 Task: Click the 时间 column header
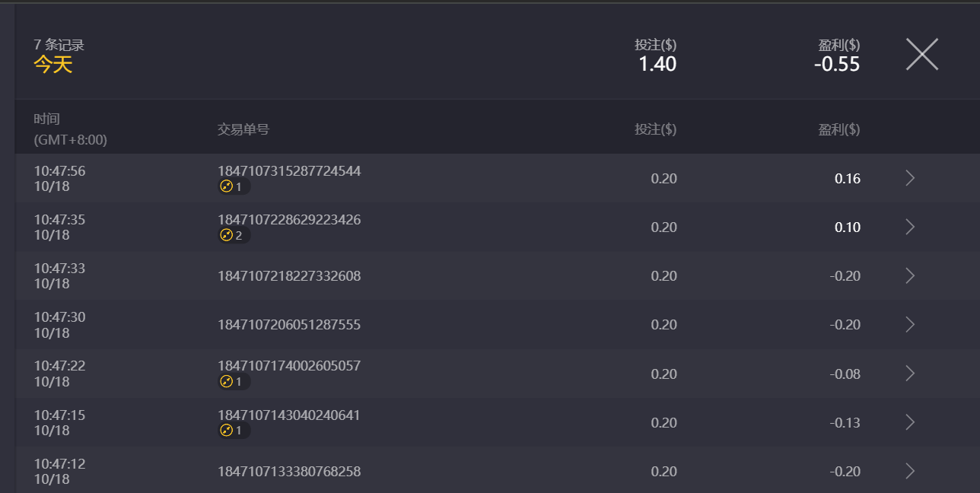pyautogui.click(x=46, y=119)
